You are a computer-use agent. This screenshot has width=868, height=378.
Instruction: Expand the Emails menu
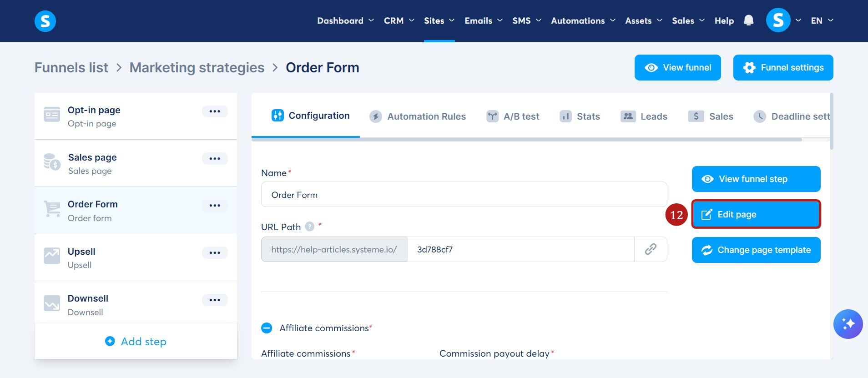(x=484, y=20)
